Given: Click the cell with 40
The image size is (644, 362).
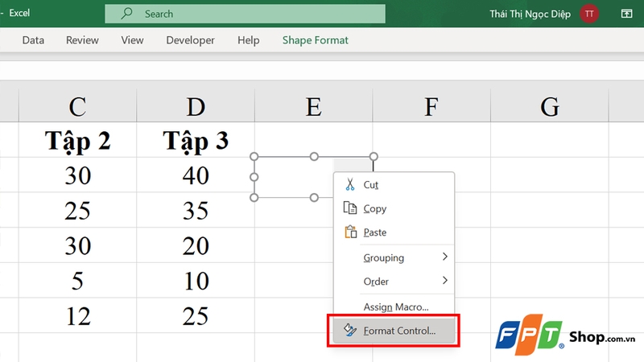Looking at the screenshot, I should 196,175.
